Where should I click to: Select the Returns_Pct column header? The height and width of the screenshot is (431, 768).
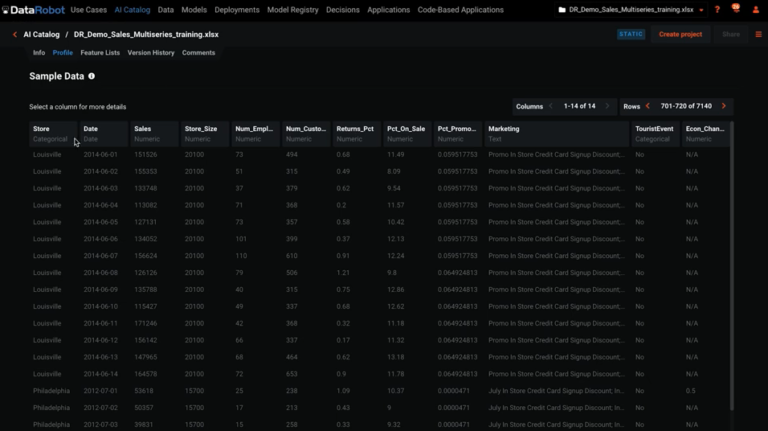point(357,134)
